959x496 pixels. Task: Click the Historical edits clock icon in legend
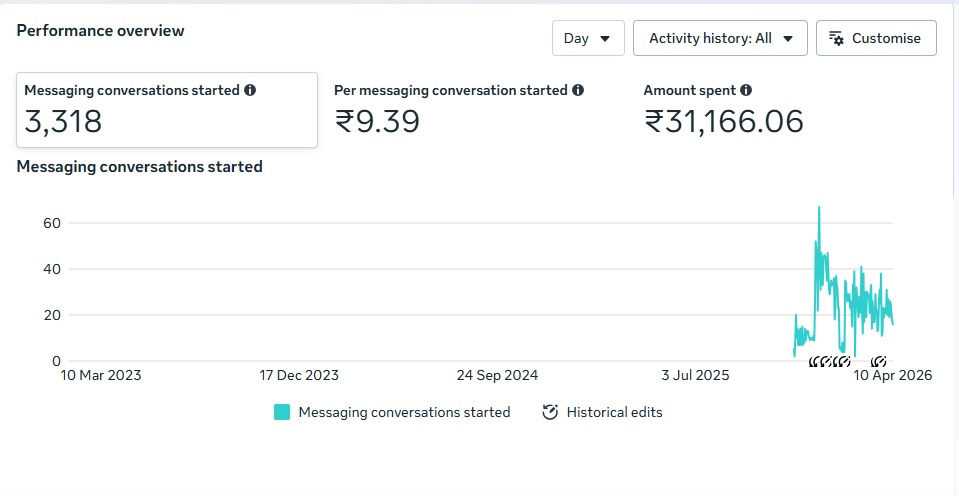click(549, 412)
